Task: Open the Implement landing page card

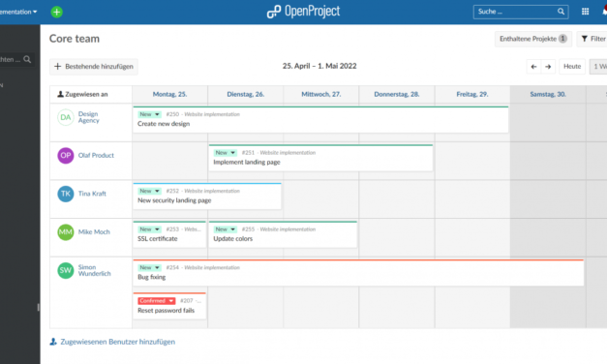Action: (x=320, y=158)
